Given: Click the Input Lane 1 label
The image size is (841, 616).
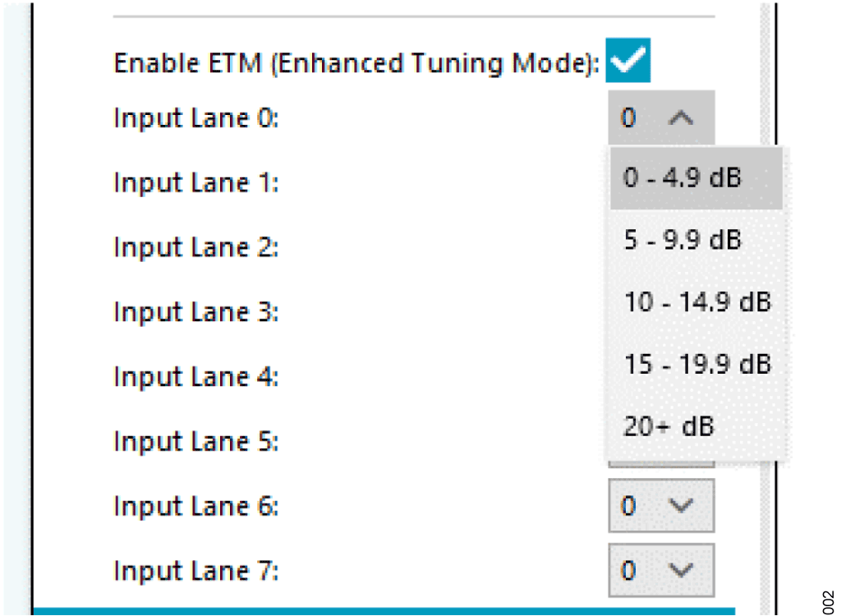Looking at the screenshot, I should point(196,182).
